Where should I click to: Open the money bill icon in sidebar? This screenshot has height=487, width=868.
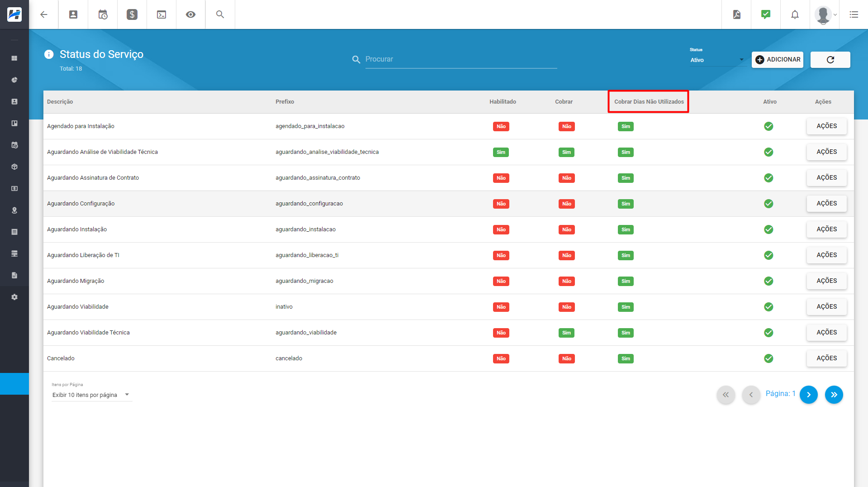tap(14, 189)
